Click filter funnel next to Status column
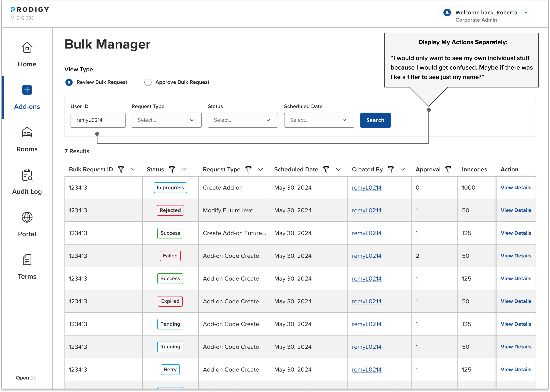This screenshot has height=392, width=550. tap(172, 169)
